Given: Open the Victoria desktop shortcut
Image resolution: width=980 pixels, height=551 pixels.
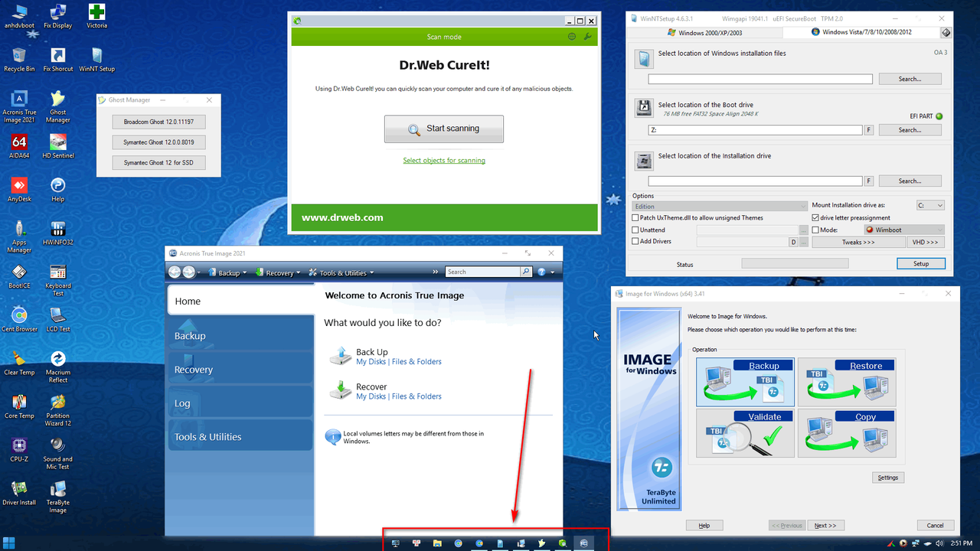Looking at the screenshot, I should click(x=96, y=16).
